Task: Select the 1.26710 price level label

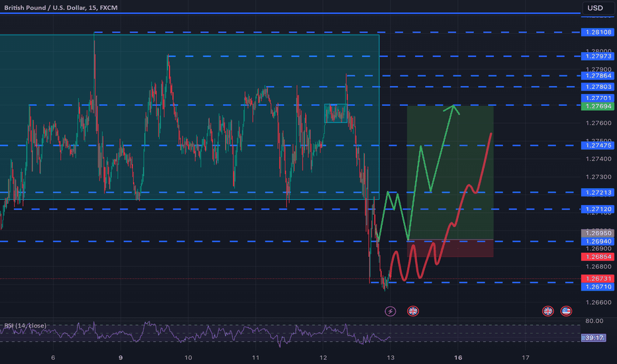Action: (x=598, y=287)
